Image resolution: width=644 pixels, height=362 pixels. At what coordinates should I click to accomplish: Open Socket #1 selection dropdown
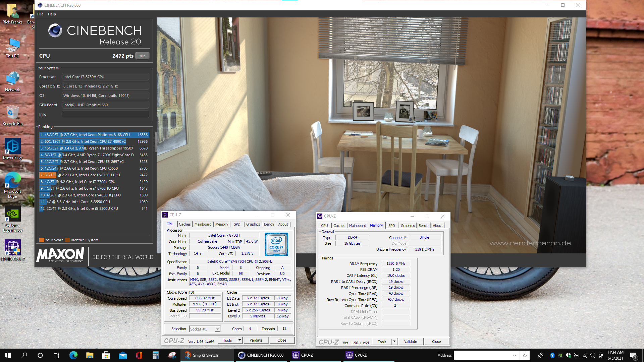click(205, 329)
